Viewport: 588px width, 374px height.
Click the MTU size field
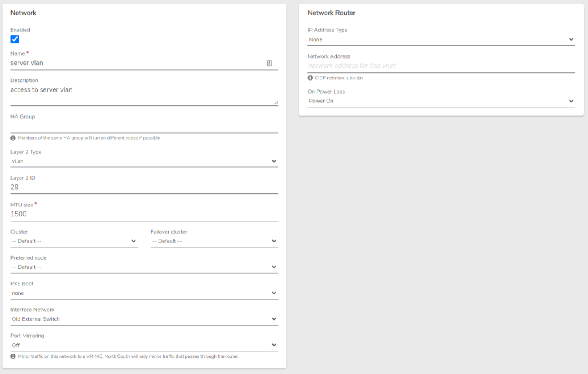coord(144,214)
